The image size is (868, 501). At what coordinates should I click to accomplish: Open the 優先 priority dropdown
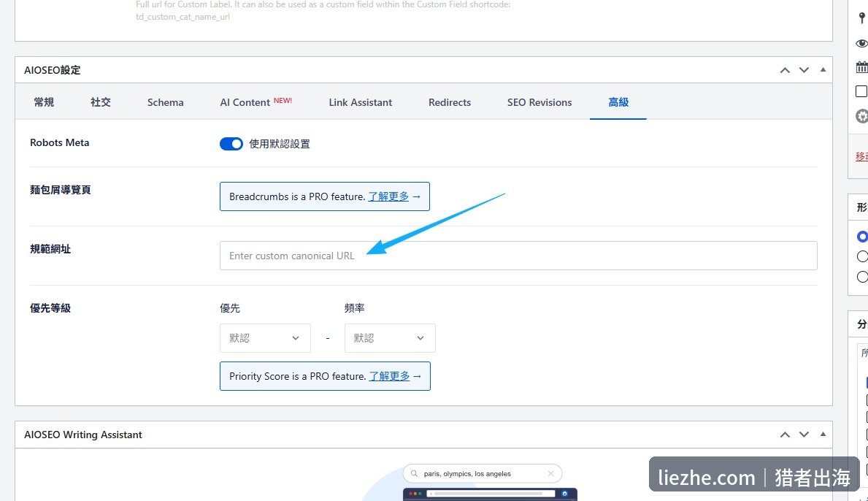(265, 338)
